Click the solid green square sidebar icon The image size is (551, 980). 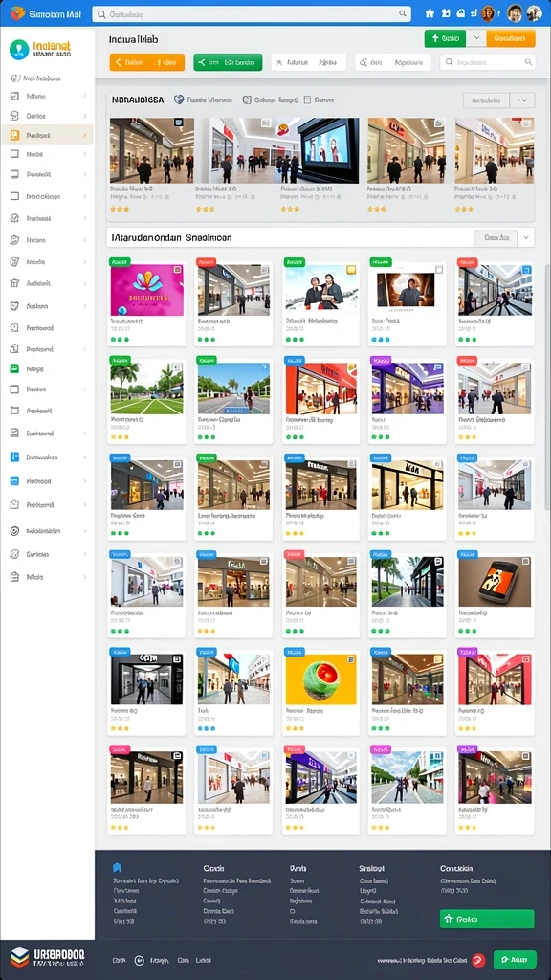click(x=15, y=368)
